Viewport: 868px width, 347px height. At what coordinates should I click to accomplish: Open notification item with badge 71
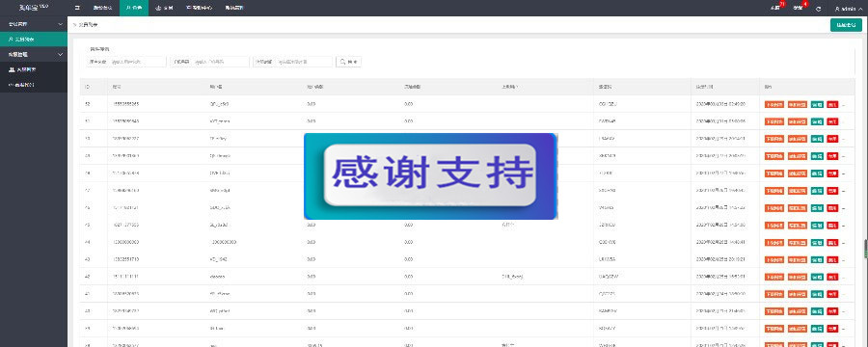coord(776,7)
